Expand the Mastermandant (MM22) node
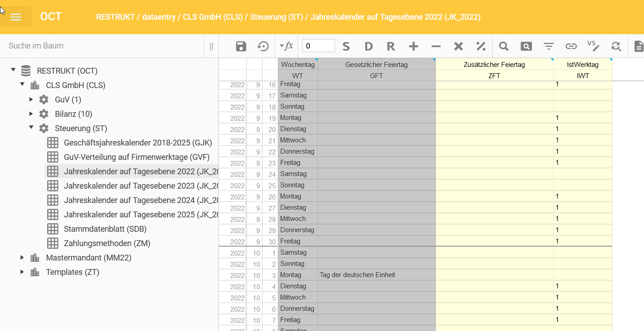This screenshot has width=644, height=331. coord(22,257)
